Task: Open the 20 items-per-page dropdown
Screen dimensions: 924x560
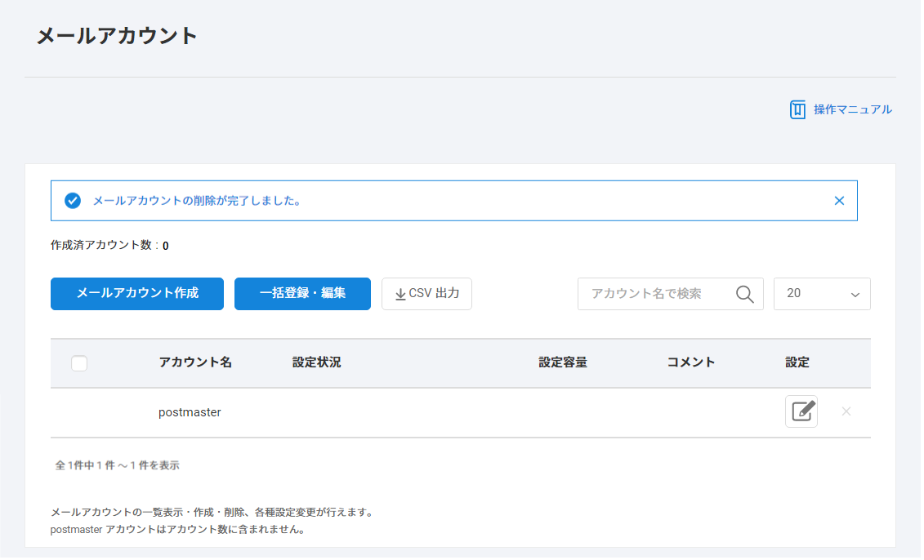Action: (821, 294)
